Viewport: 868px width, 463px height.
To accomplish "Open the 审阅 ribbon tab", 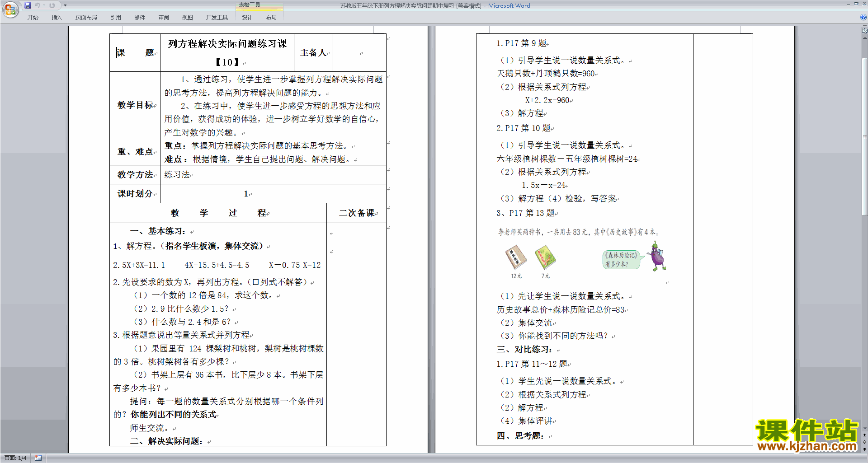I will pos(164,17).
